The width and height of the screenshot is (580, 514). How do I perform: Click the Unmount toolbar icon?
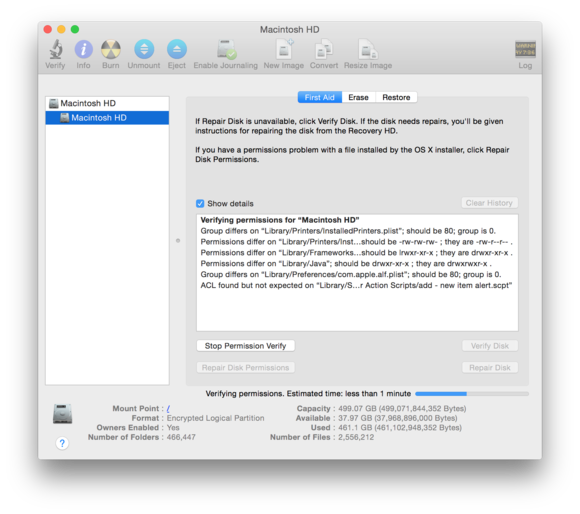(144, 49)
